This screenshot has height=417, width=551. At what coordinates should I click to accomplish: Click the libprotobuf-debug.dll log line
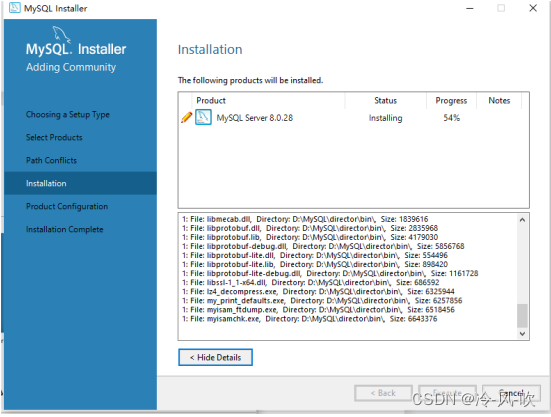(x=323, y=246)
